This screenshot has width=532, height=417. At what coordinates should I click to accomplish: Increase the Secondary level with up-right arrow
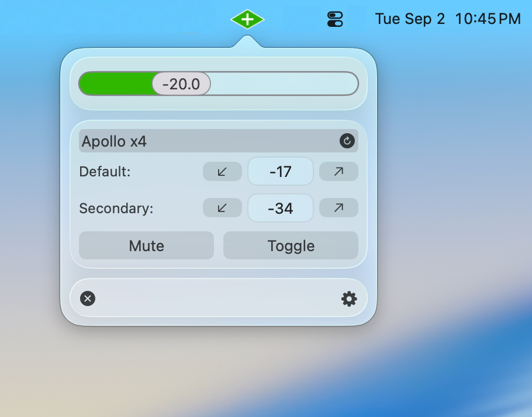click(x=338, y=207)
